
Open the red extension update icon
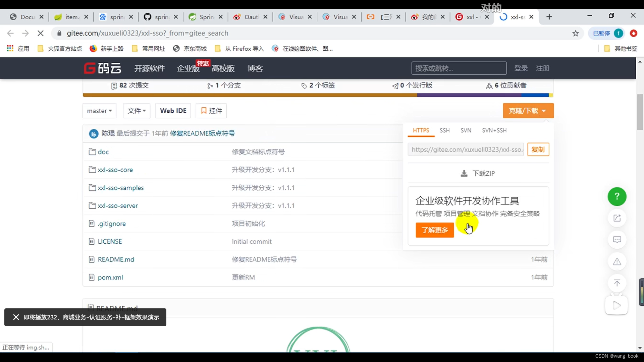(634, 33)
